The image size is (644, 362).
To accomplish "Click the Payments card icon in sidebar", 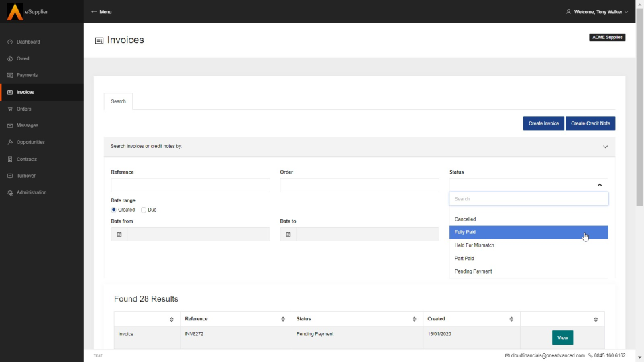I will pyautogui.click(x=10, y=75).
